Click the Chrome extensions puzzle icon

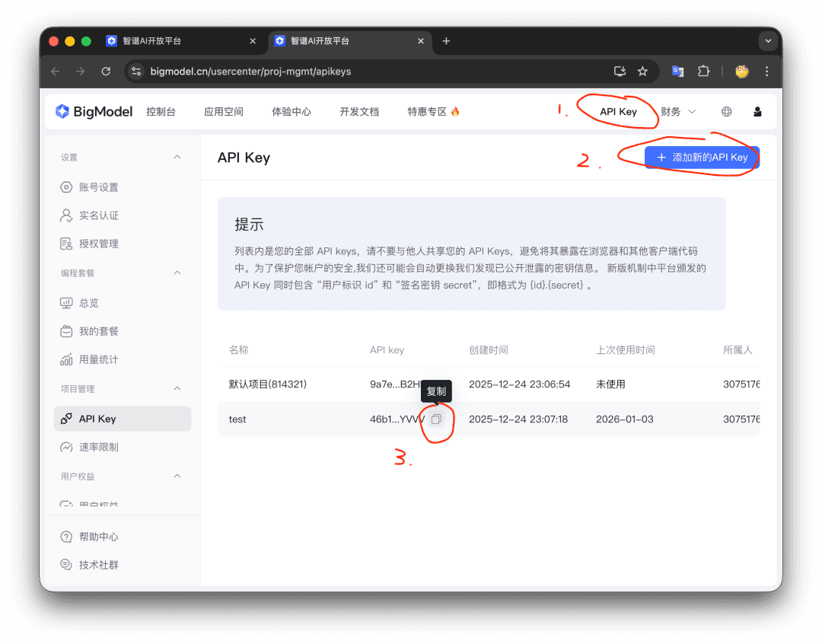[x=703, y=71]
